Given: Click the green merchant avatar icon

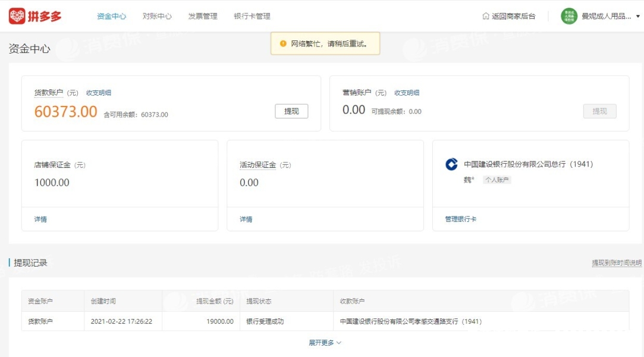Looking at the screenshot, I should click(x=569, y=16).
